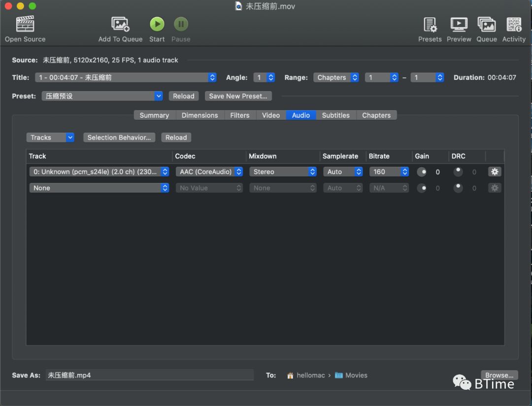Click the Add To Queue icon
This screenshot has width=532, height=406.
click(x=120, y=24)
